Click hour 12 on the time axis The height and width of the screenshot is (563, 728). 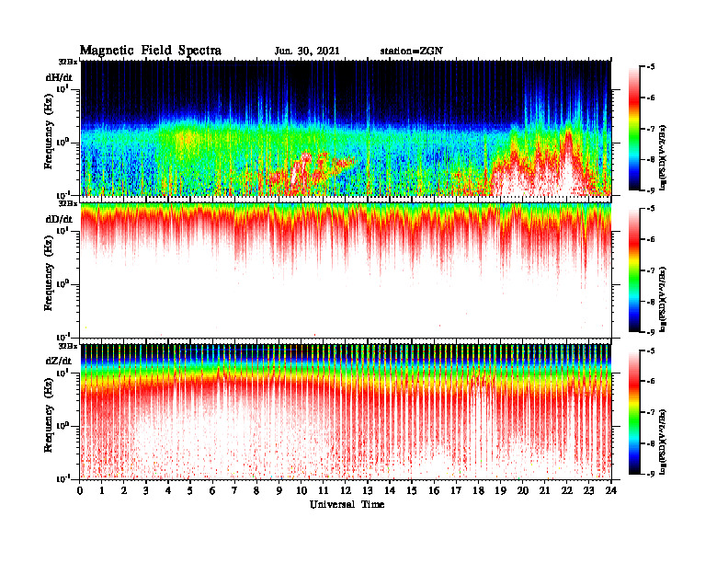(x=346, y=490)
